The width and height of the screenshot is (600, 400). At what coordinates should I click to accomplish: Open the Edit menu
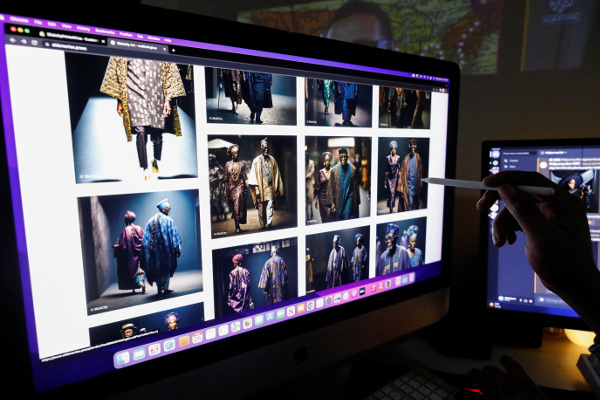(x=52, y=23)
